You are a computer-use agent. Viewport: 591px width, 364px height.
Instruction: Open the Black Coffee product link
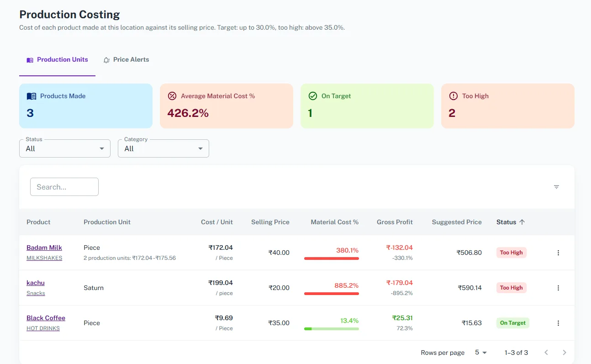click(x=46, y=318)
